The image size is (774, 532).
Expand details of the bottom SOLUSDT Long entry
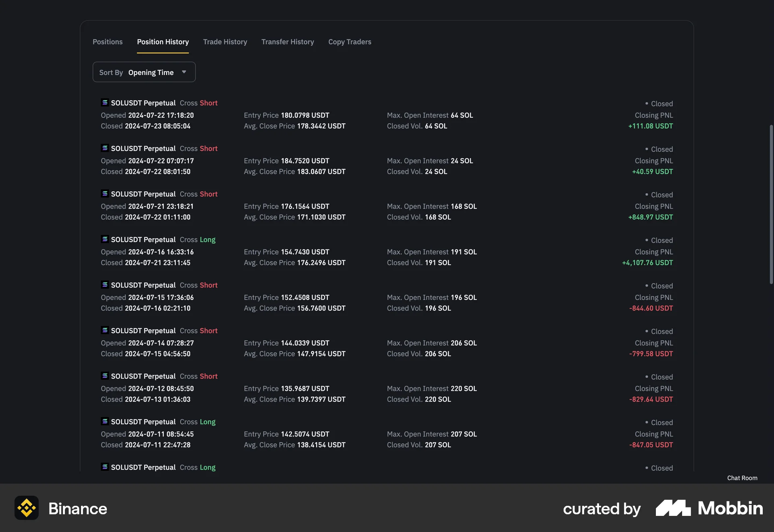click(105, 467)
